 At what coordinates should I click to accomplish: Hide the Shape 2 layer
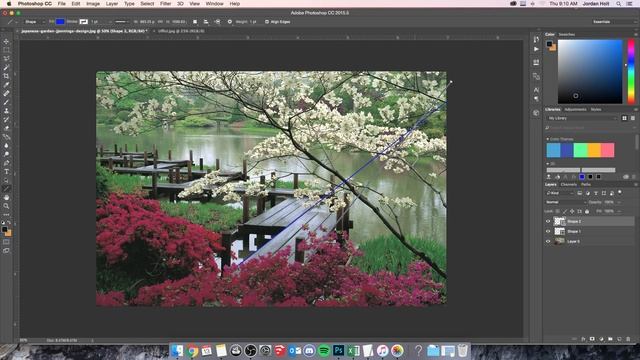tap(548, 221)
